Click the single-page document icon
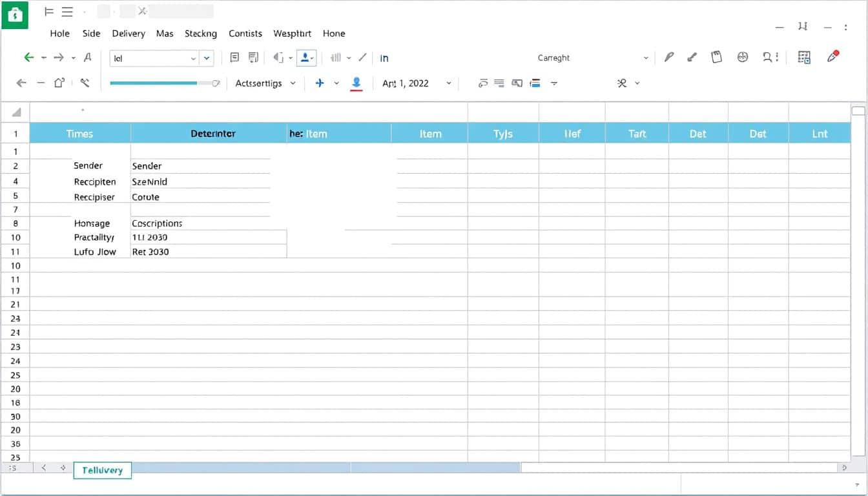 tap(234, 57)
